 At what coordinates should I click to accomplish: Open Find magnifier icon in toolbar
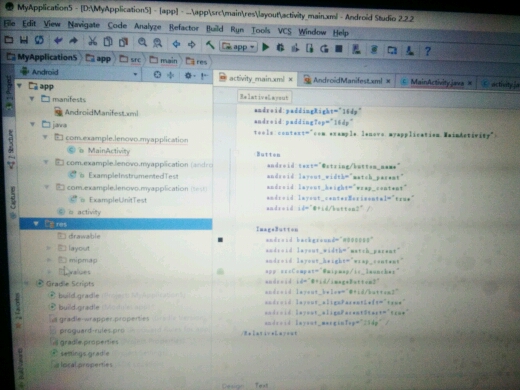coord(142,42)
